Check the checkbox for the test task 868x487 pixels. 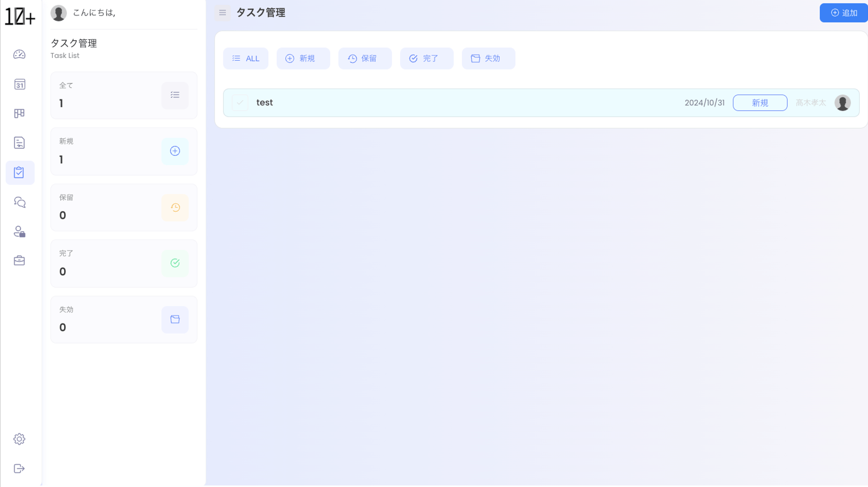[240, 103]
